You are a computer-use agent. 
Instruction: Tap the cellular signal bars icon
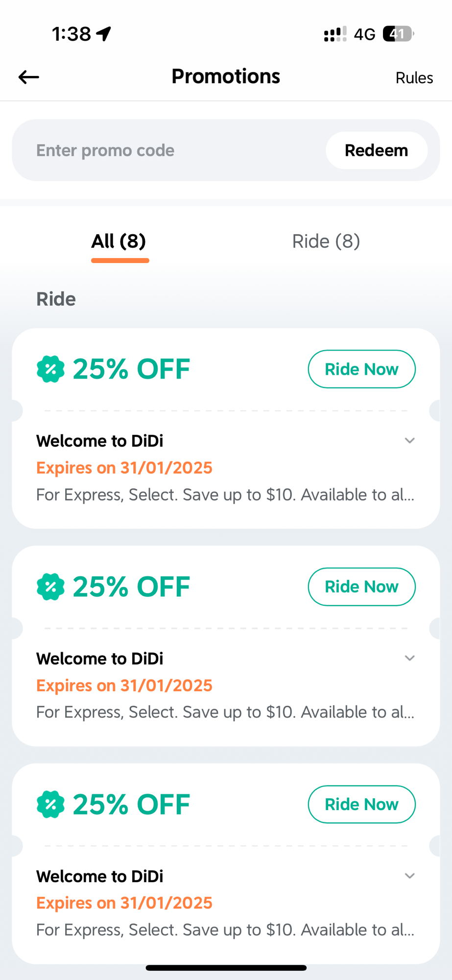coord(335,34)
